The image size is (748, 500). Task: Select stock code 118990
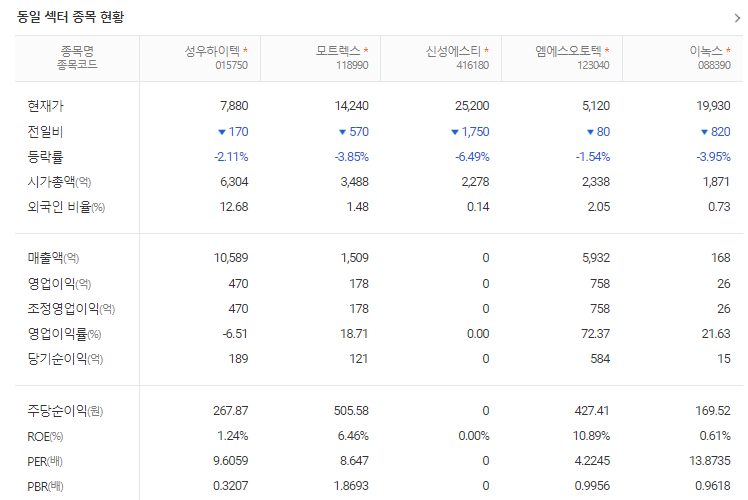click(x=352, y=65)
